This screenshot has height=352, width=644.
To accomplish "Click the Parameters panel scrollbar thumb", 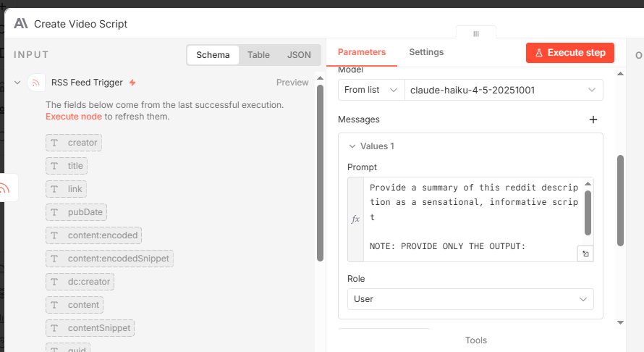I will point(620,200).
